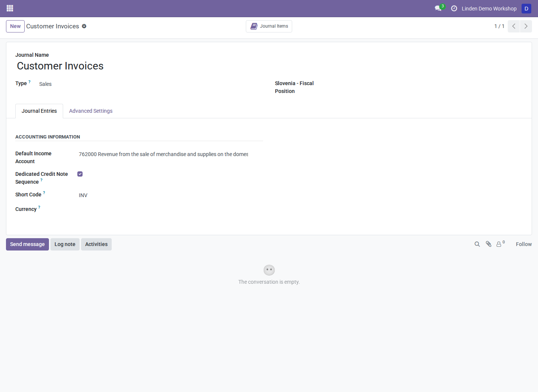Viewport: 538px width, 392px height.
Task: Show followers list icon
Action: tap(500, 244)
